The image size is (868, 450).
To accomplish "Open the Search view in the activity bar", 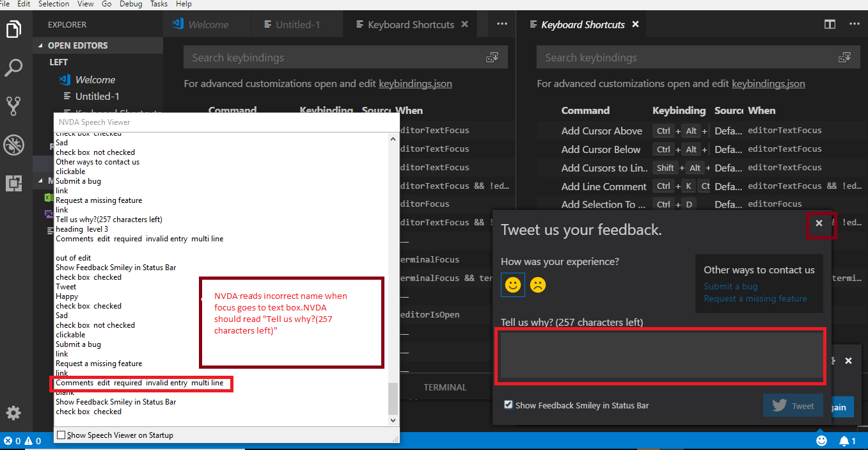I will [x=13, y=67].
